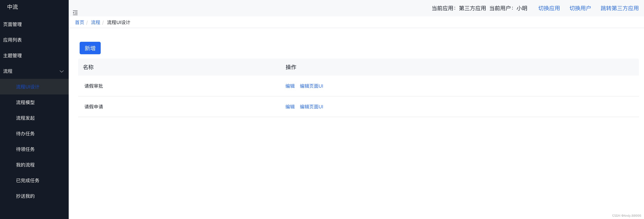Screen dimensions: 644x219
Task: Open 页面管理 in the sidebar
Action: coord(12,25)
